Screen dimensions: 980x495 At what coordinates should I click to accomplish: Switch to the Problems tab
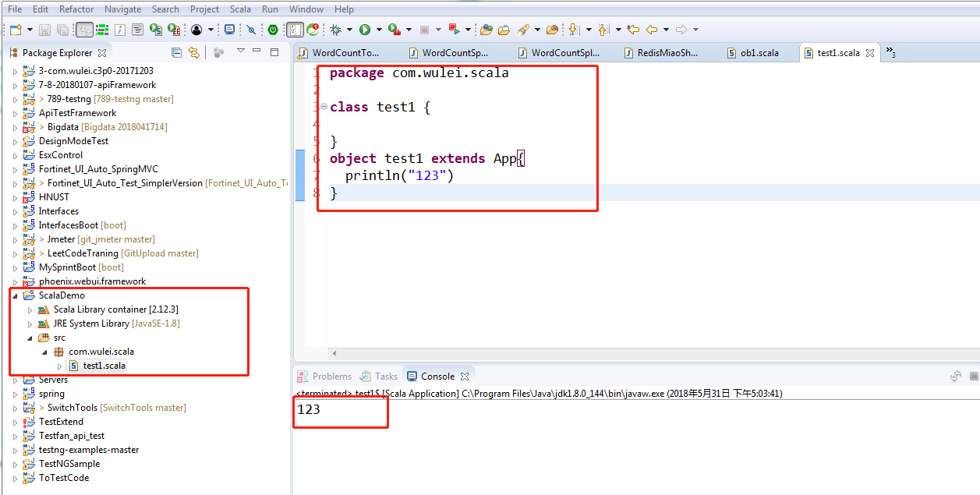coord(331,377)
